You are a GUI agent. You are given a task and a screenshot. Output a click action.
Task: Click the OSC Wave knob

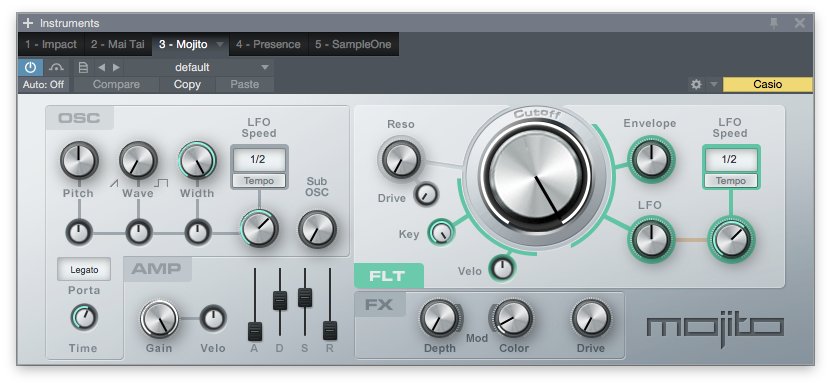pyautogui.click(x=138, y=160)
